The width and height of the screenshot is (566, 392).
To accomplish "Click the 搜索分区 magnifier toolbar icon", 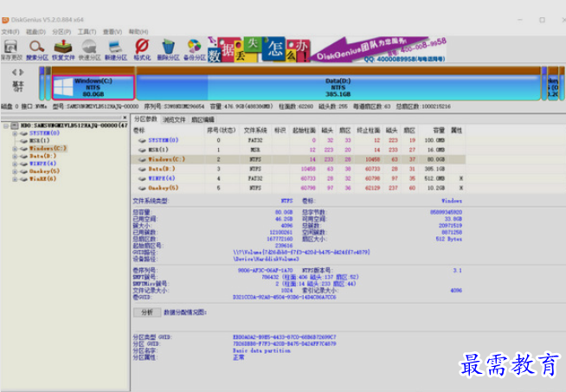I will click(37, 50).
